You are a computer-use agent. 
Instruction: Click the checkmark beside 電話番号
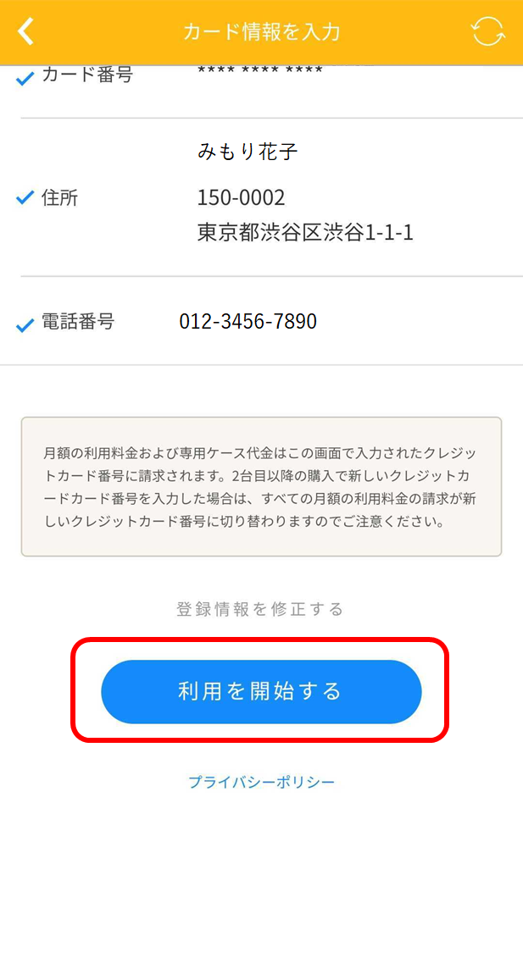25,325
